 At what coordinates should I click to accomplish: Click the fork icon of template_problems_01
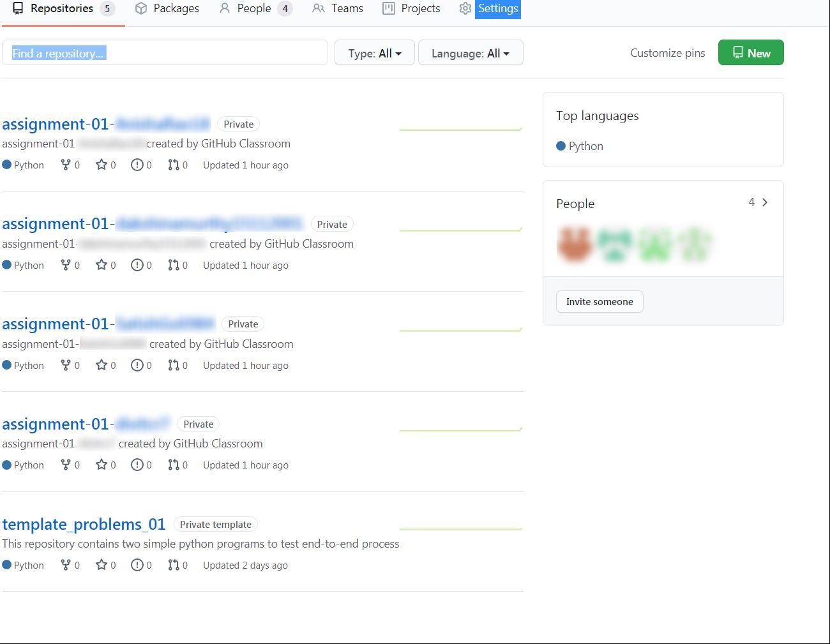coord(65,565)
